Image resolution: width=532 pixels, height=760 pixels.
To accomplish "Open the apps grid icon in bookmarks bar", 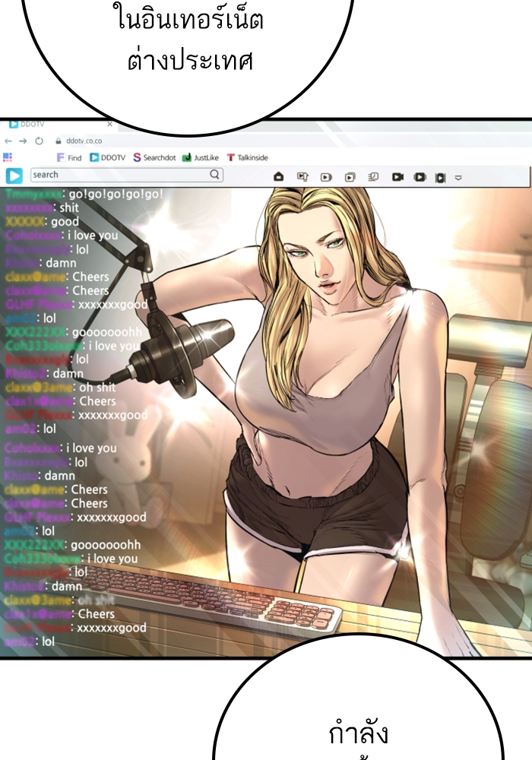I will point(8,157).
